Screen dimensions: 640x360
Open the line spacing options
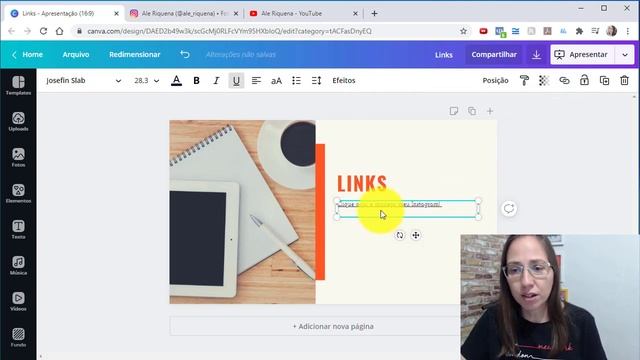(316, 80)
